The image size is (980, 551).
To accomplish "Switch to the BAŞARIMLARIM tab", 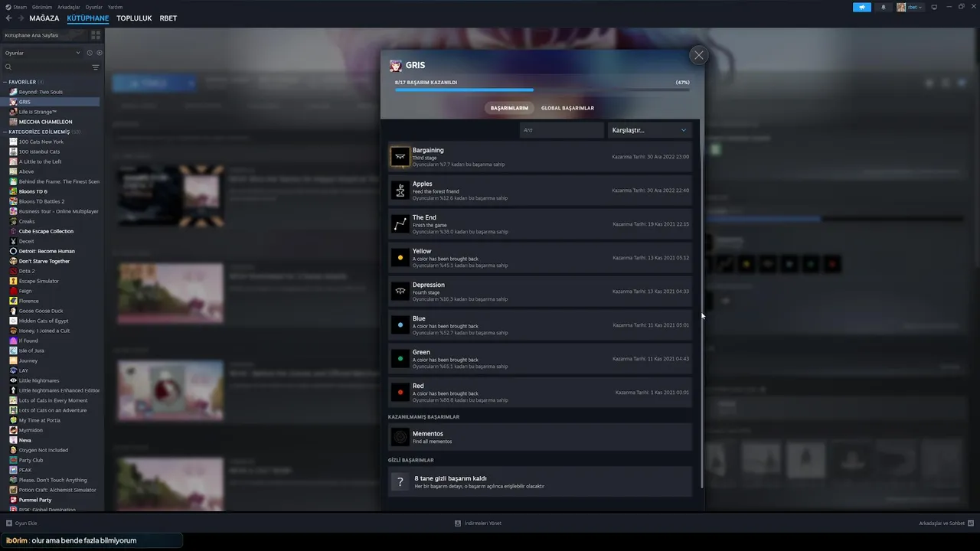I will [509, 108].
